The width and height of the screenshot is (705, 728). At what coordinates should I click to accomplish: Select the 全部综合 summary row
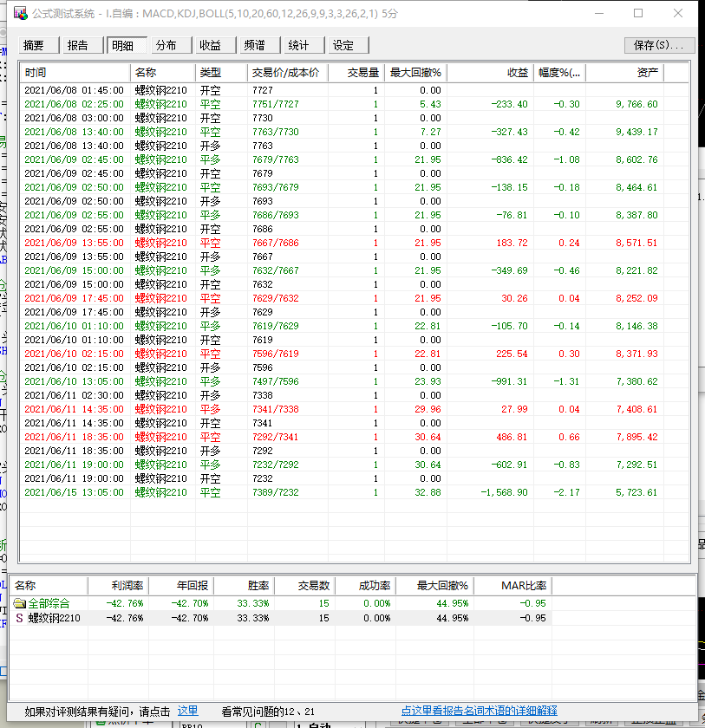tap(280, 603)
